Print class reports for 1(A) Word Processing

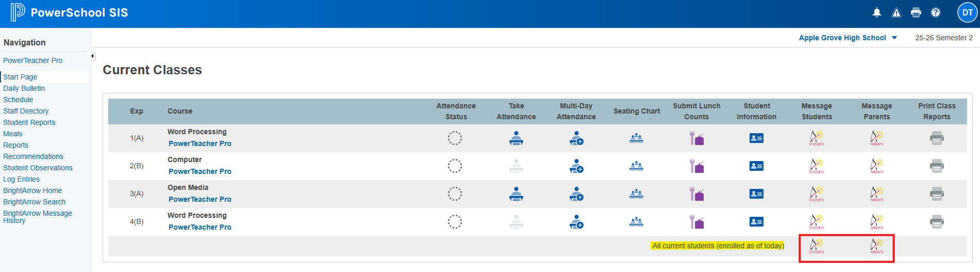tap(937, 138)
